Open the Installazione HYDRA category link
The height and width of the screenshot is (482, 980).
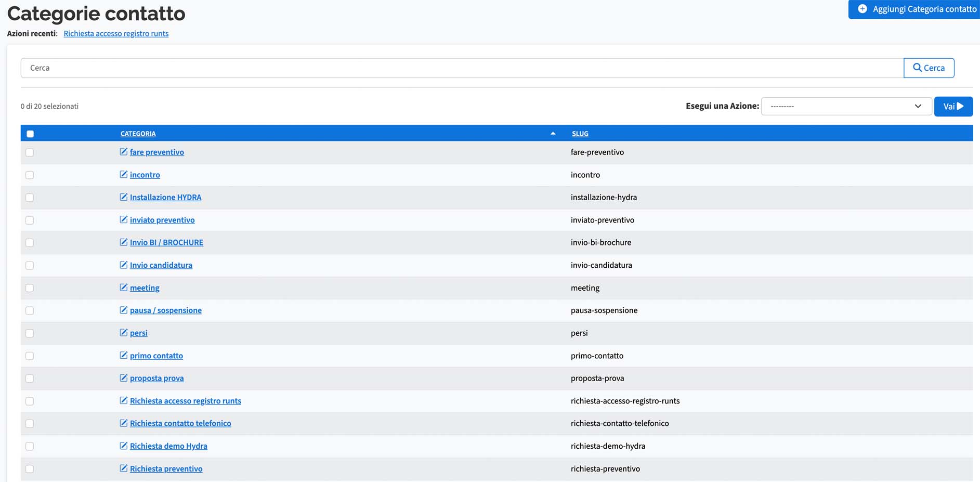[165, 197]
